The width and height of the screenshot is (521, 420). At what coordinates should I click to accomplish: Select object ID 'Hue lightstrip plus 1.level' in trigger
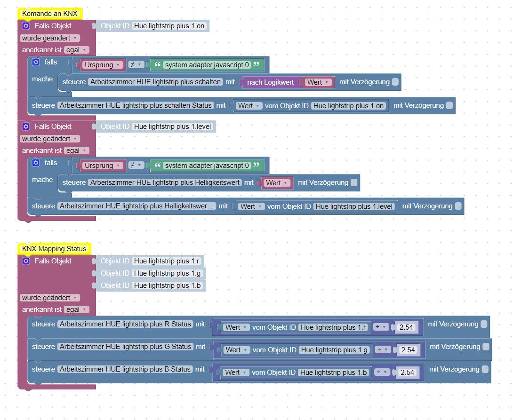click(x=172, y=127)
